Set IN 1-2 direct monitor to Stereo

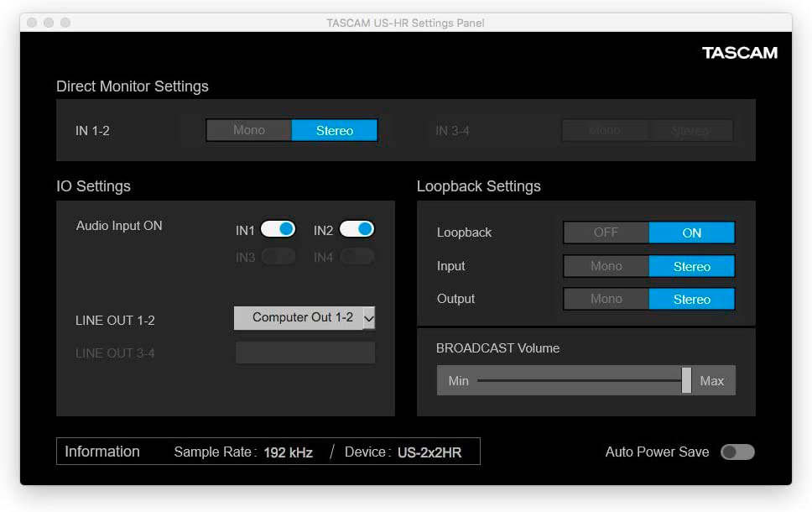tap(334, 130)
